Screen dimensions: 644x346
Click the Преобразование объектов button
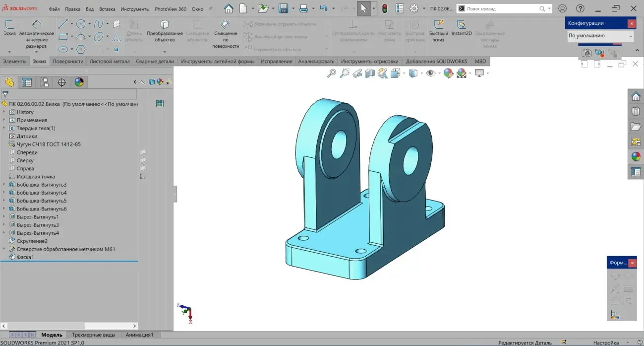(165, 33)
